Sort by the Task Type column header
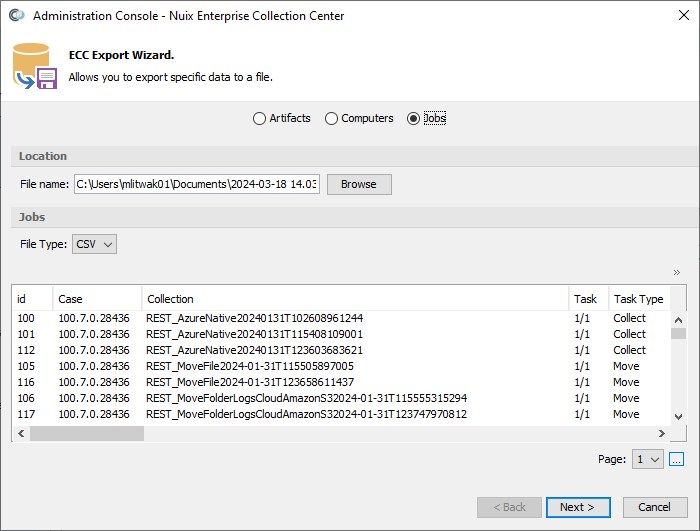700x531 pixels. click(x=639, y=299)
